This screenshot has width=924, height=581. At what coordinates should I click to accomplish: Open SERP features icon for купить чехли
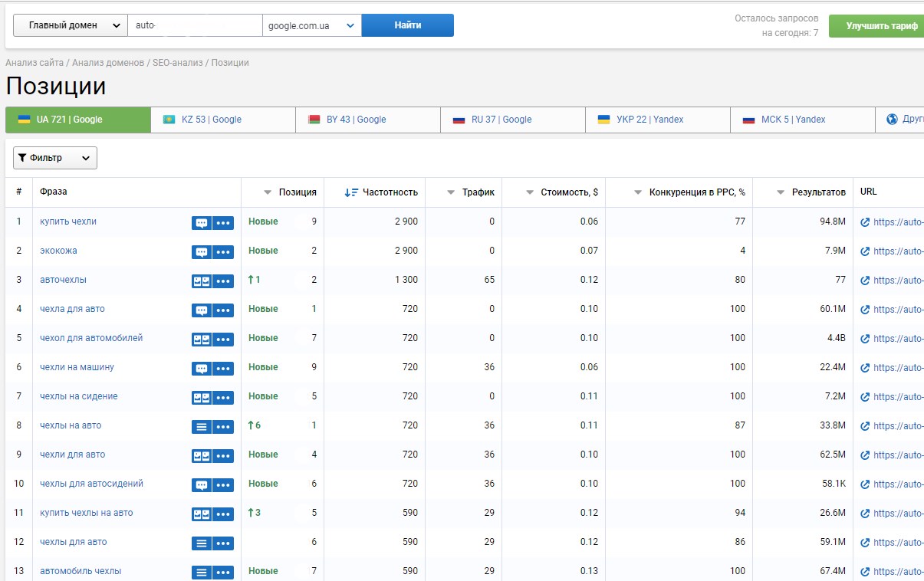click(202, 223)
